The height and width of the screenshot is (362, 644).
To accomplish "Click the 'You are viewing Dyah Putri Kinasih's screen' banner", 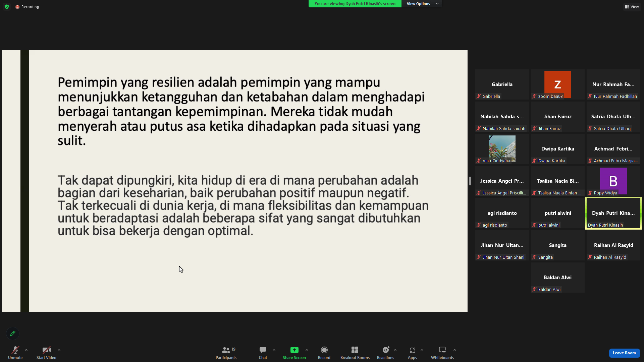I will 355,4.
